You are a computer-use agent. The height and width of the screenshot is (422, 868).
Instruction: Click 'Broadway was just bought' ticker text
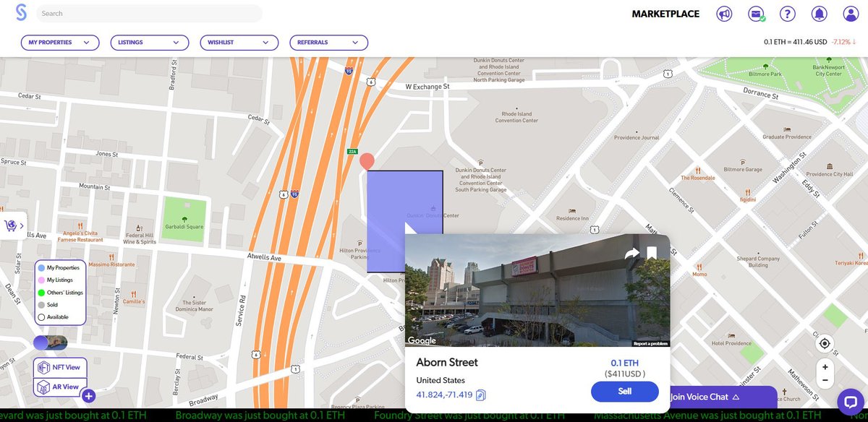click(260, 416)
